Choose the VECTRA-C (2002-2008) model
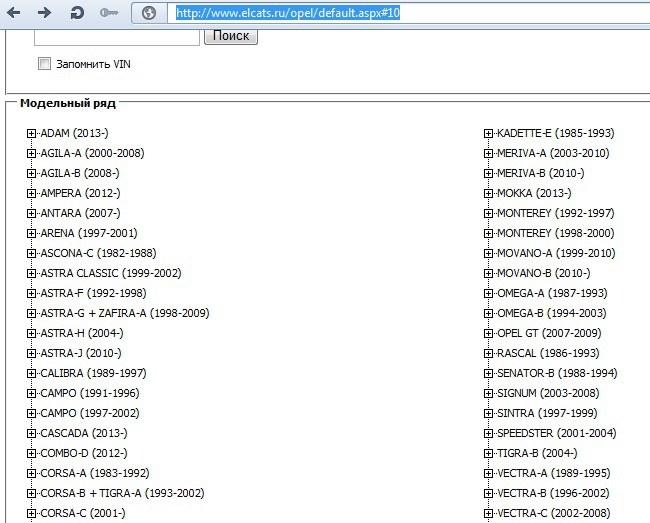Viewport: 650px width, 523px height. (x=554, y=513)
